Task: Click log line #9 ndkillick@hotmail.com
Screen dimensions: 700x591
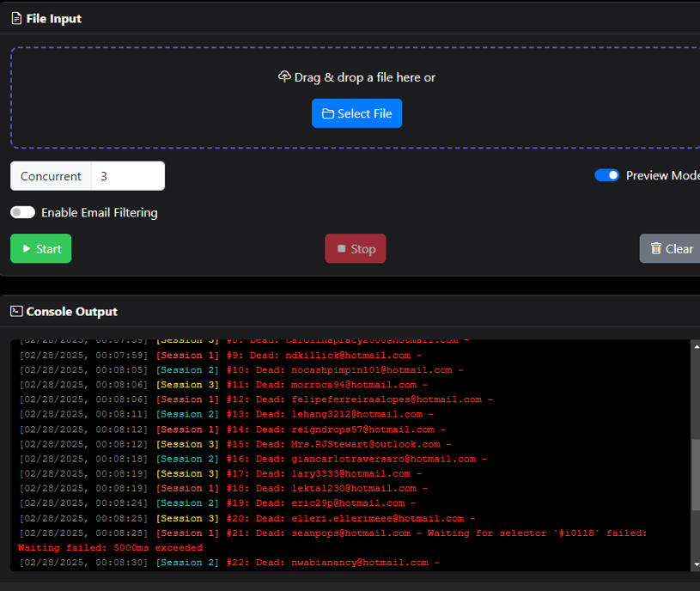Action: (x=221, y=356)
